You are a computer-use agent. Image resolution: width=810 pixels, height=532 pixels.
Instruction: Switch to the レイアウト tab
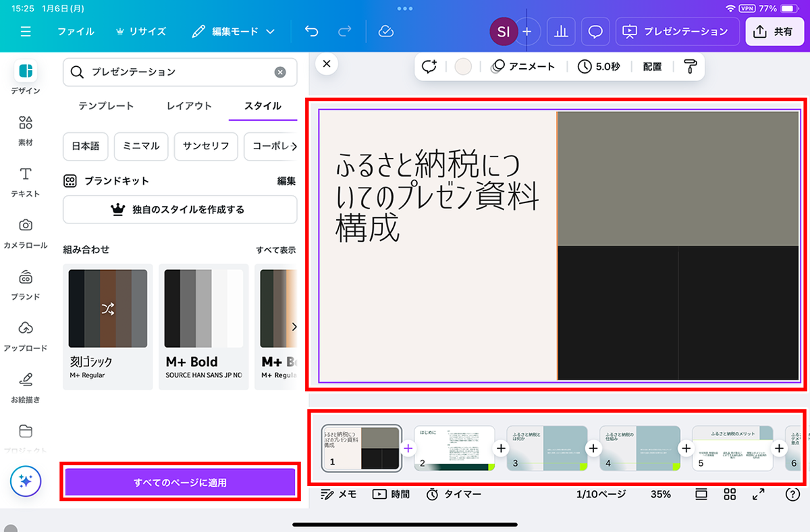point(189,106)
